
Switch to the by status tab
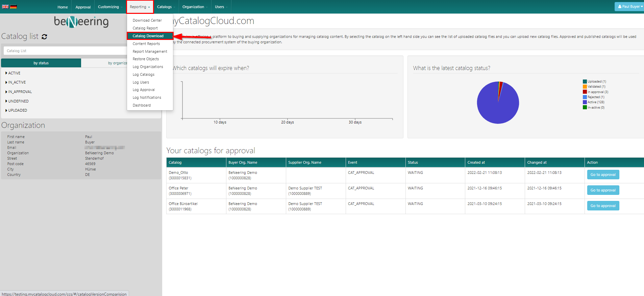click(x=41, y=63)
